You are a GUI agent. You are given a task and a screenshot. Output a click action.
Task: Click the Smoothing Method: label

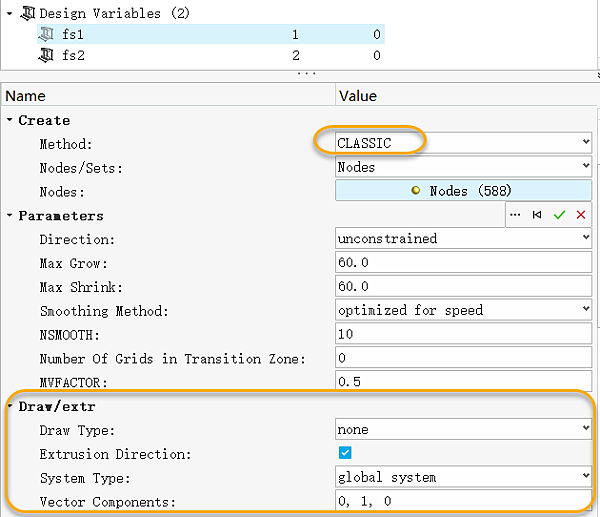(104, 311)
